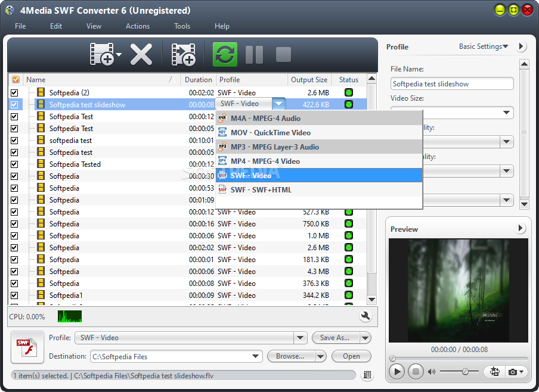Open the View menu
This screenshot has height=392, width=539.
[x=94, y=26]
